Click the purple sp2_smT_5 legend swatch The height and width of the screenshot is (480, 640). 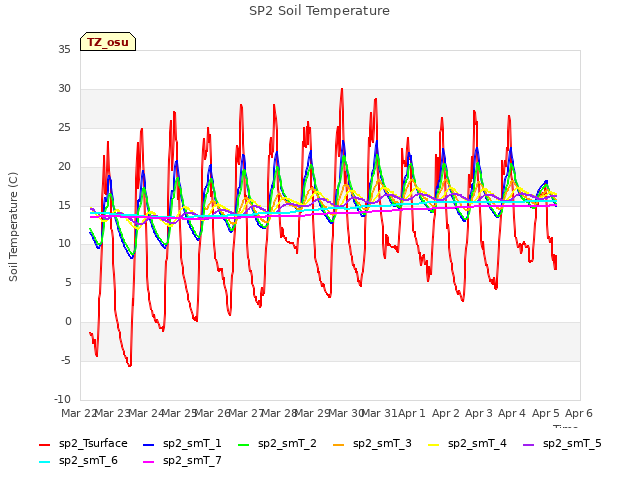(x=529, y=444)
